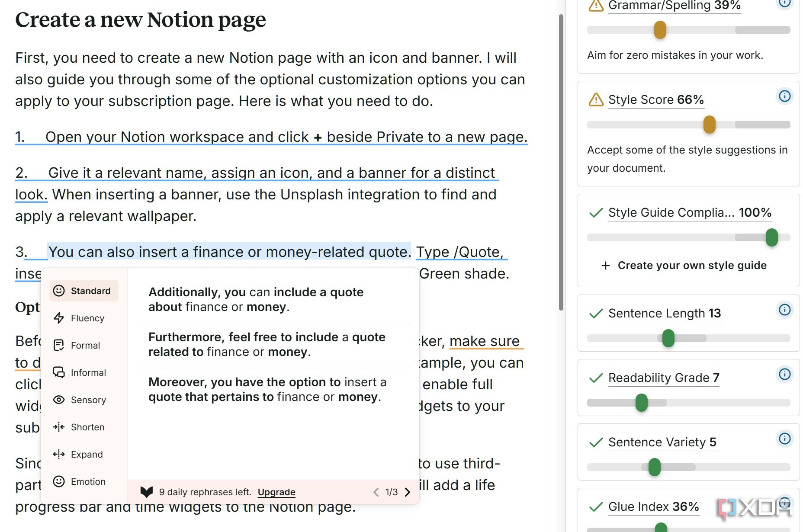Click the Style Guide Compliance slider handle

pos(771,237)
